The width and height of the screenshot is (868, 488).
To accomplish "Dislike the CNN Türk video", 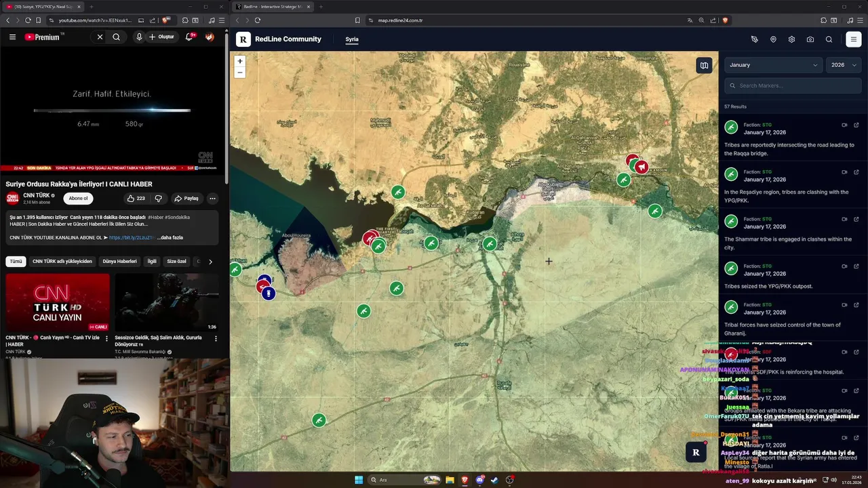I will pyautogui.click(x=159, y=199).
